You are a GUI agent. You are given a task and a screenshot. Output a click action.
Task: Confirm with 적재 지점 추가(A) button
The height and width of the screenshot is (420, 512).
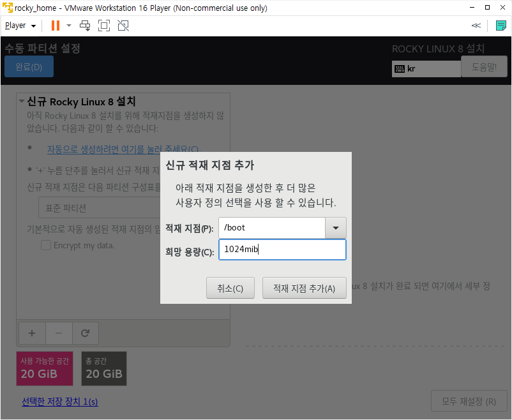coord(305,288)
